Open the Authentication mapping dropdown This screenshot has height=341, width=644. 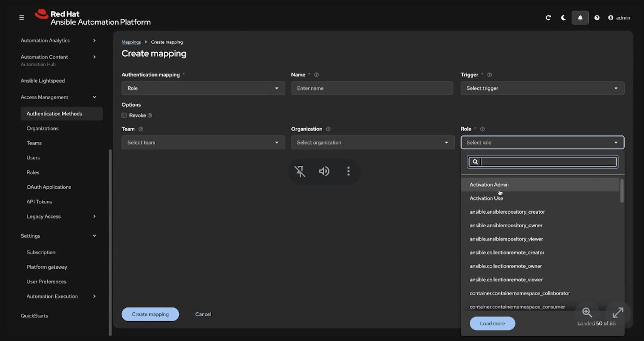pyautogui.click(x=203, y=88)
